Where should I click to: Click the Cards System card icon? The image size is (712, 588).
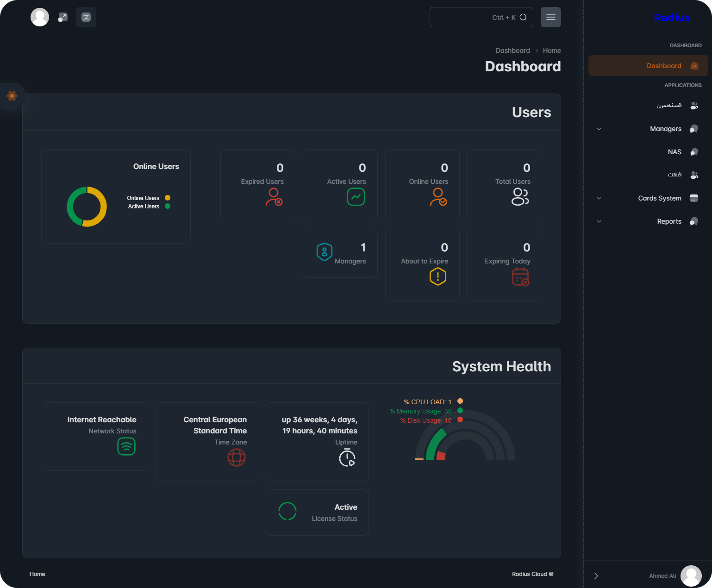click(x=694, y=198)
